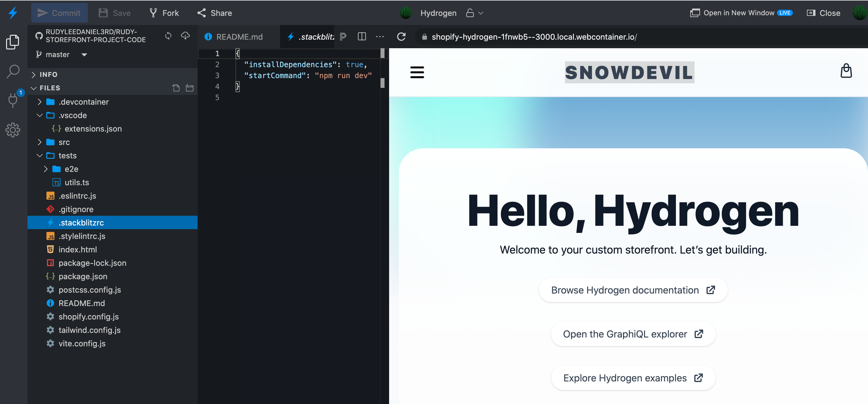Open the shopping bag cart icon
Image resolution: width=868 pixels, height=404 pixels.
846,71
